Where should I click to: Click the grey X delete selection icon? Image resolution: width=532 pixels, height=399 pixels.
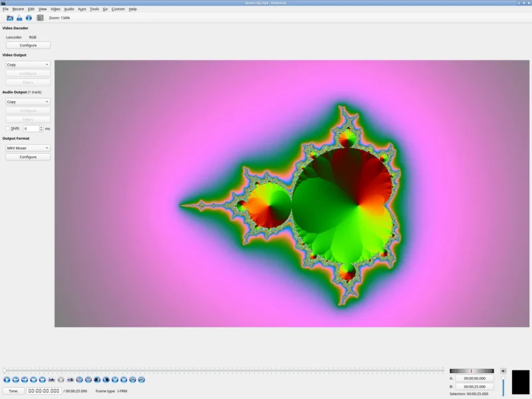(61, 380)
